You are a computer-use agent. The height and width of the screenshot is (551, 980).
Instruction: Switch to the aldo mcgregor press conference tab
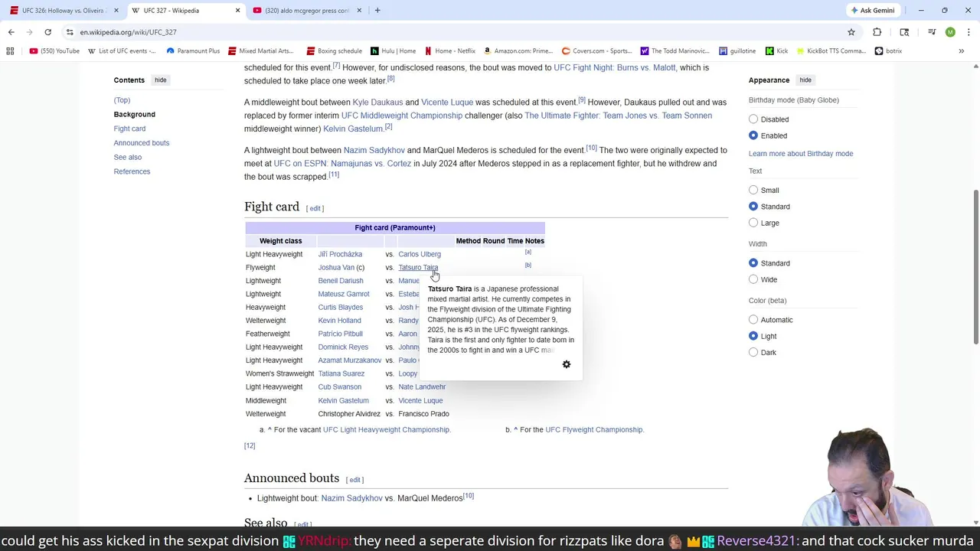point(307,11)
